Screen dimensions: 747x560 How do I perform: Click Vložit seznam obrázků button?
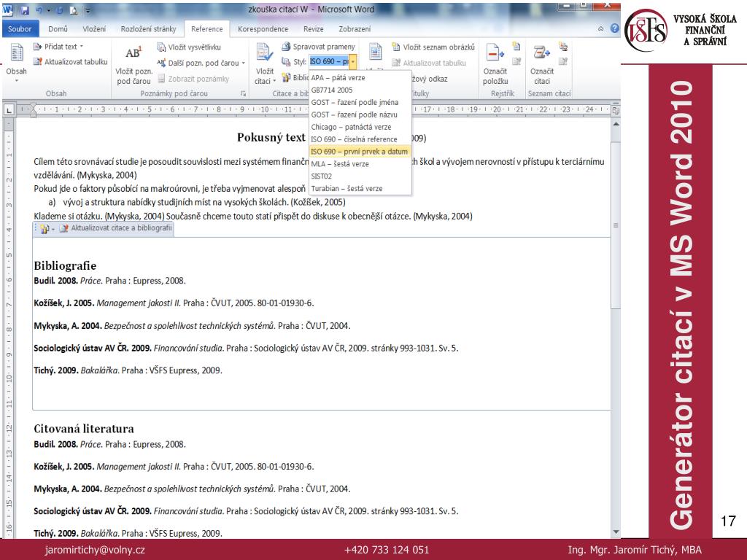click(433, 47)
